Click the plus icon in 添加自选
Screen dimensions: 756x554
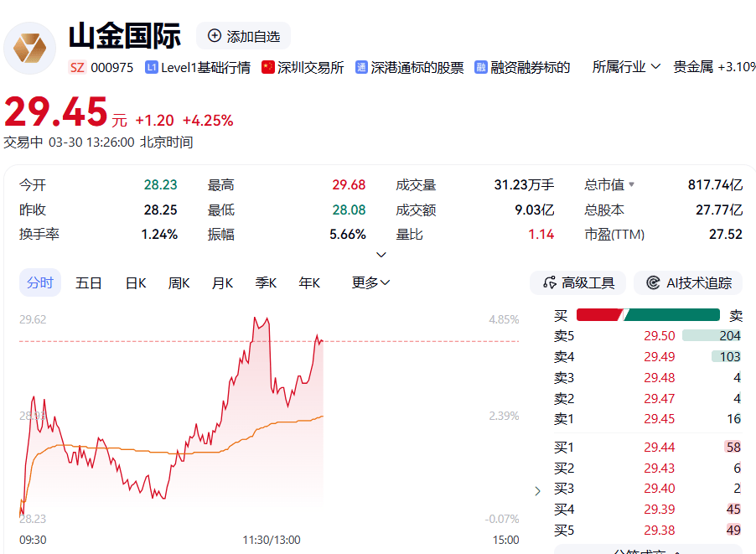point(216,35)
